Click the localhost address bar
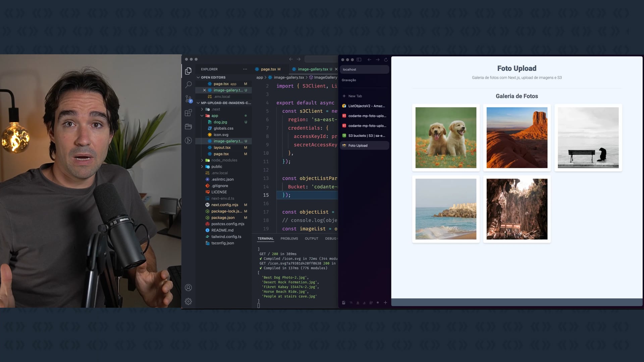Viewport: 644px width, 362px height. pos(364,69)
